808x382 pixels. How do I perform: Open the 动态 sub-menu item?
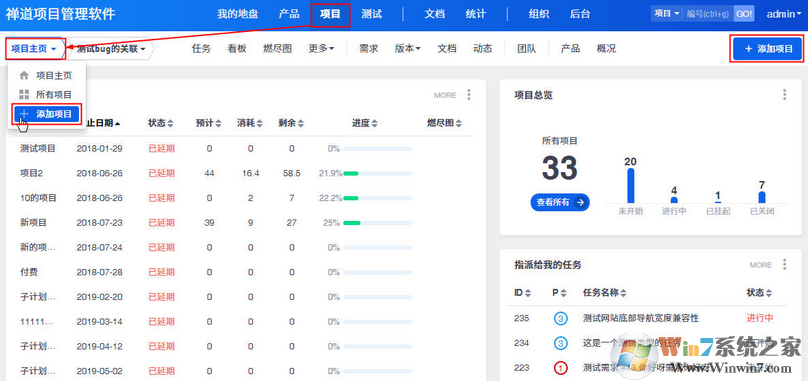(482, 49)
